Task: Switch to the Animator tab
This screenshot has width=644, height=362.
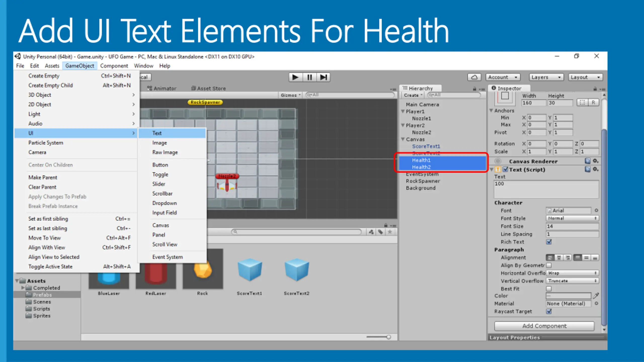Action: 162,88
